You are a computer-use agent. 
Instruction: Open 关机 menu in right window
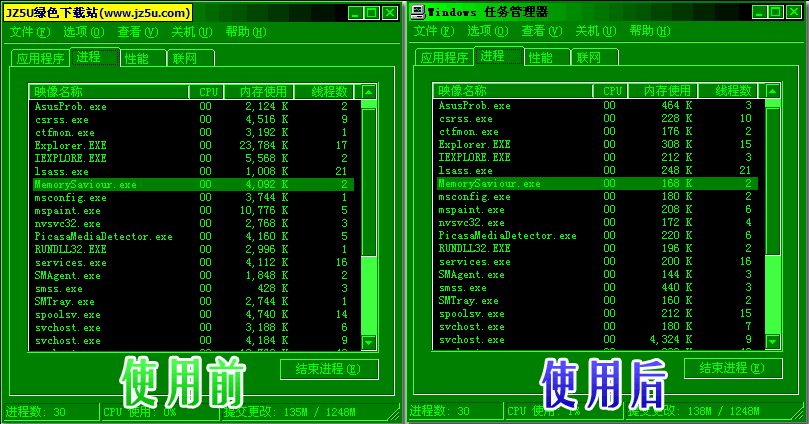coord(596,31)
